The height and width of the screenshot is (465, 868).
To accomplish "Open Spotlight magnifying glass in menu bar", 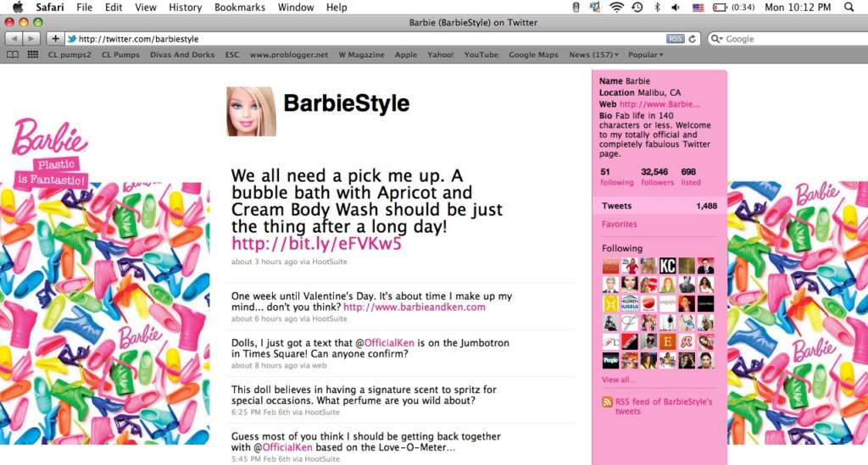I will pyautogui.click(x=849, y=7).
